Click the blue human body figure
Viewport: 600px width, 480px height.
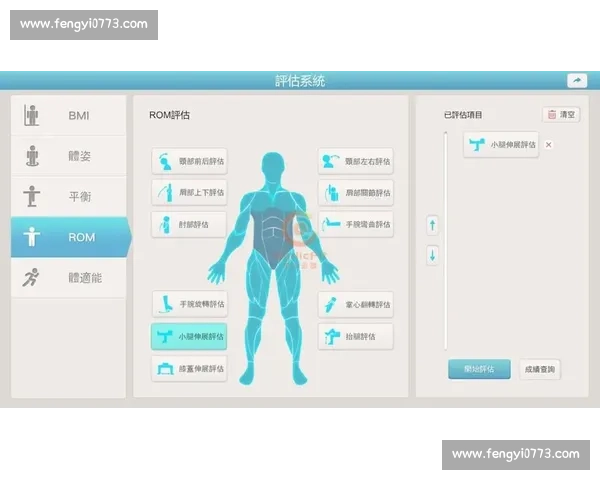274,268
